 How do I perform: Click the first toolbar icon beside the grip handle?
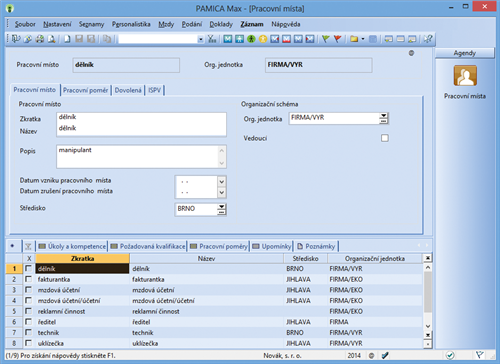pyautogui.click(x=16, y=39)
